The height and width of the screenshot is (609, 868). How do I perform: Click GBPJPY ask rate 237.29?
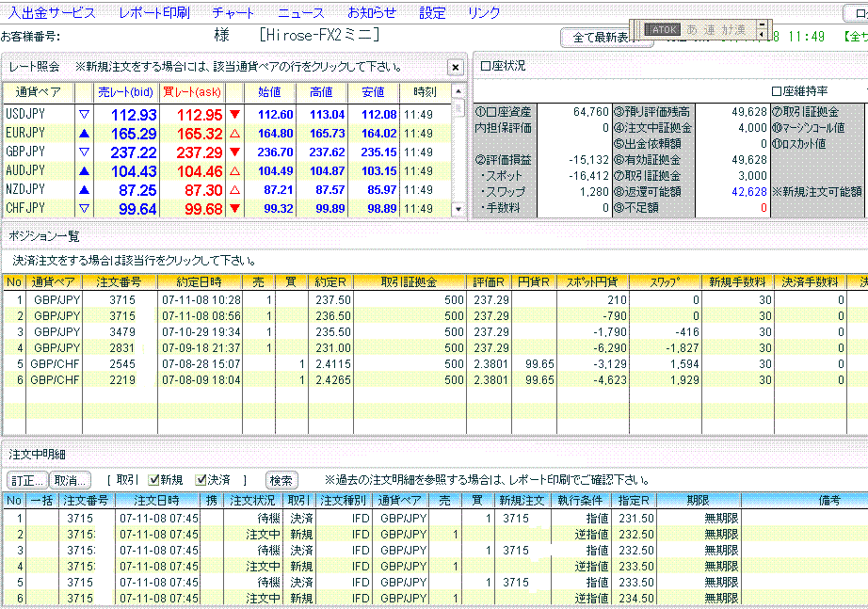[200, 152]
